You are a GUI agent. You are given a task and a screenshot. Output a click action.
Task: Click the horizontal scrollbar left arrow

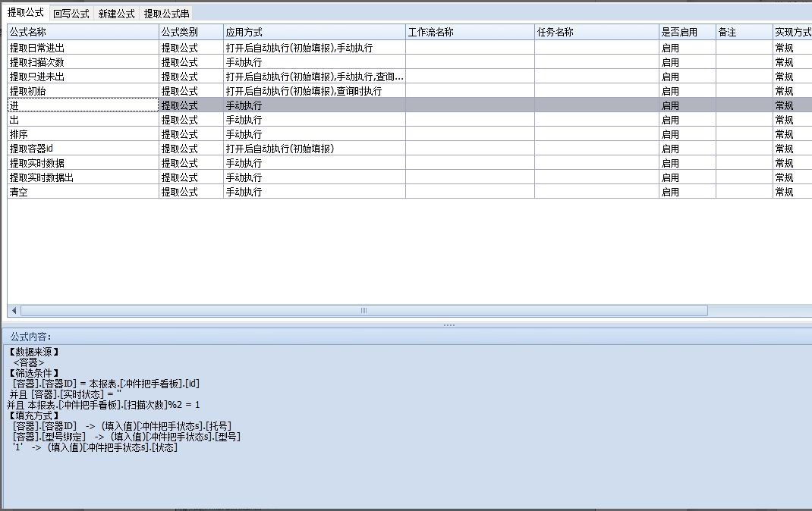click(14, 311)
